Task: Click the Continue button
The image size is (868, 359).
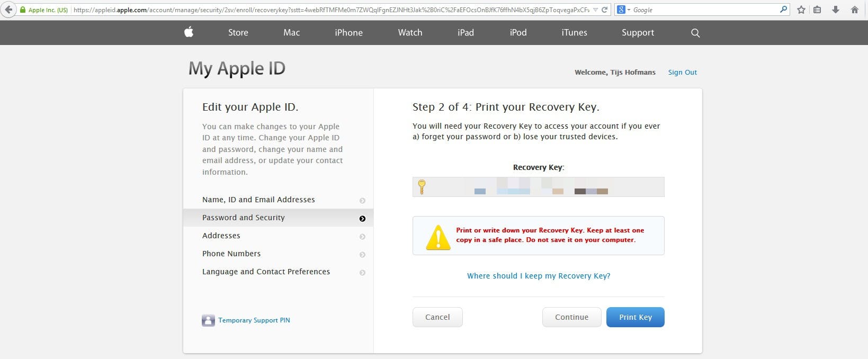Action: pos(571,317)
